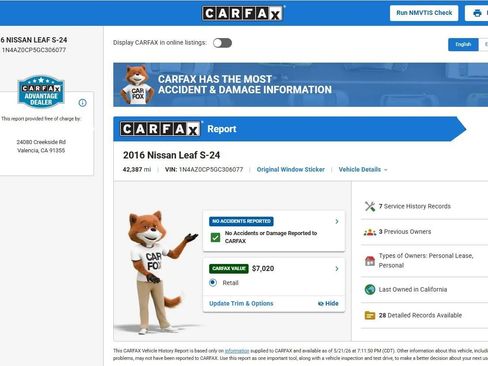Click the Car Fox mascot in the banner
488x366 pixels.
point(137,85)
